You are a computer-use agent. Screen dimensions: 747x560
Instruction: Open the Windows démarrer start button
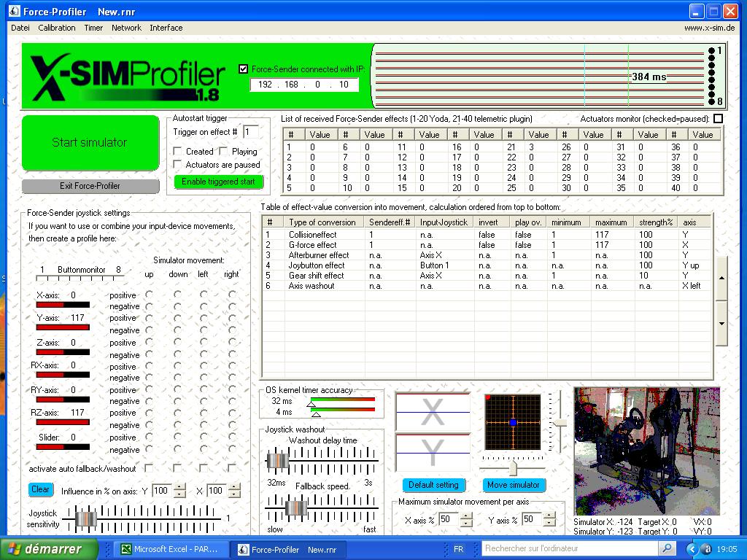tap(50, 549)
